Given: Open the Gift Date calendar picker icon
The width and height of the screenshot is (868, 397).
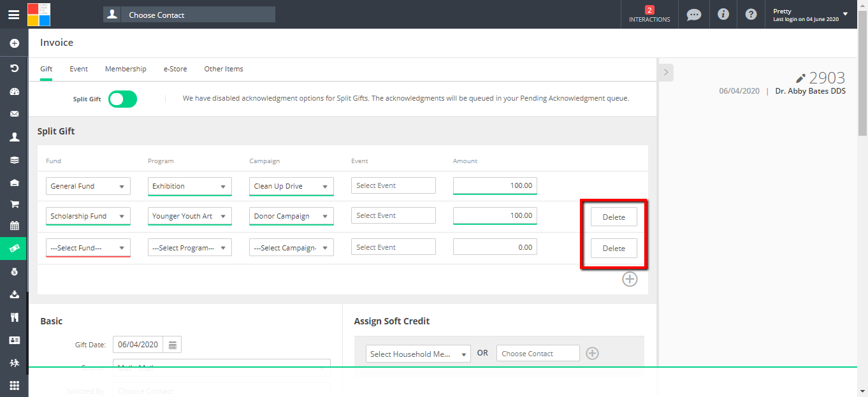Looking at the screenshot, I should click(x=172, y=345).
